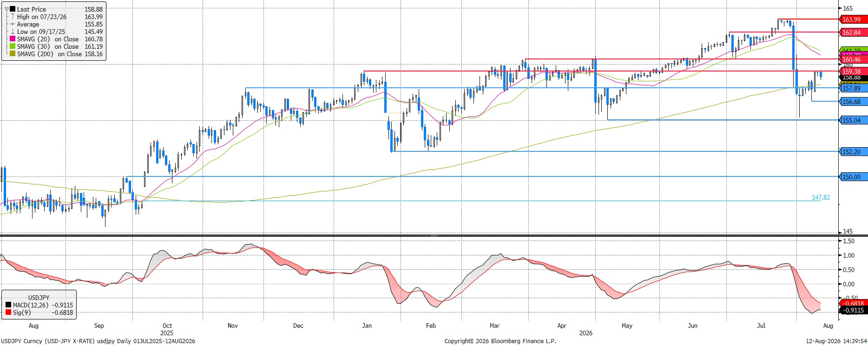Select the 157.89 blue support tag
Viewport: 868px width, 345px height.
coord(854,88)
